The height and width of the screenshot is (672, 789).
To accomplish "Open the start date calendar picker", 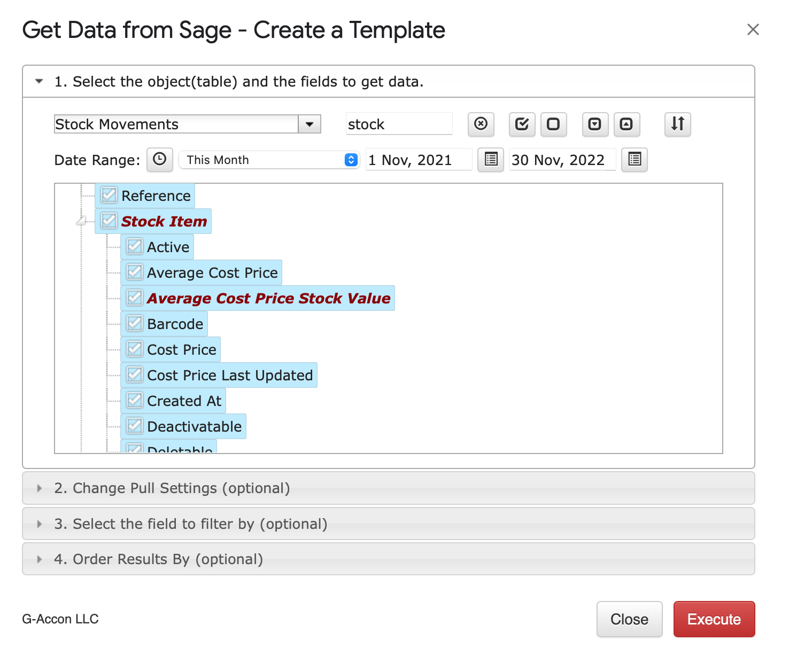I will (490, 160).
